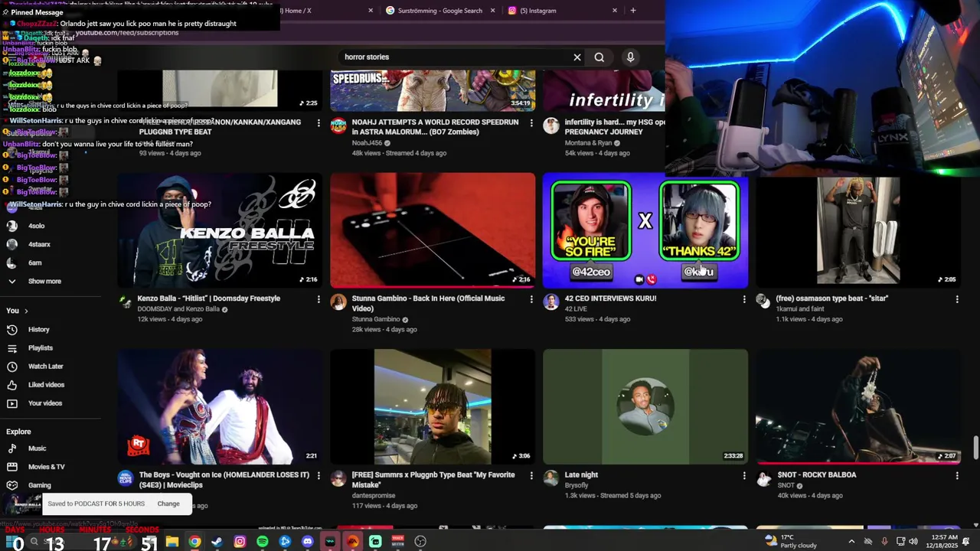Viewport: 980px width, 551px height.
Task: Open Gaming under Explore
Action: (39, 485)
